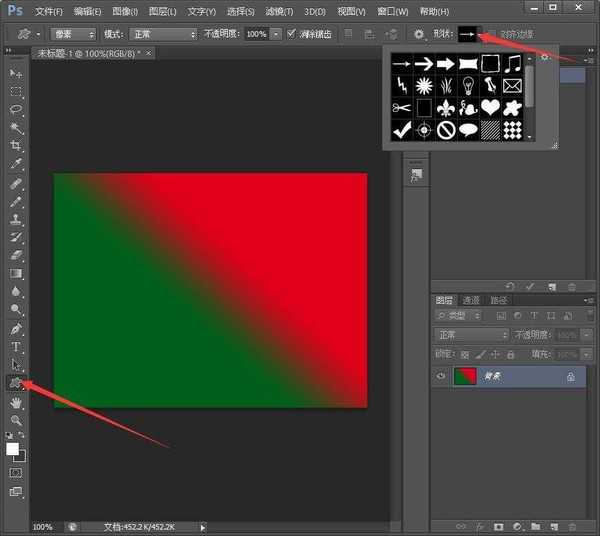Hide the 背景 layer with eye icon
Viewport: 600px width, 536px height.
[441, 376]
